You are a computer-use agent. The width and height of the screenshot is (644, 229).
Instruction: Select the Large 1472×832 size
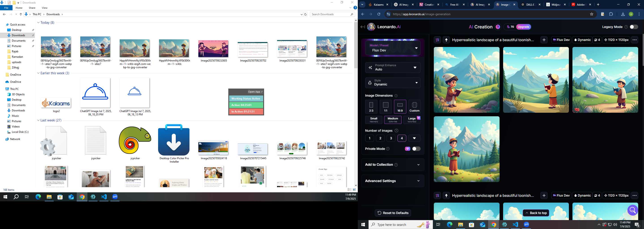point(412,120)
